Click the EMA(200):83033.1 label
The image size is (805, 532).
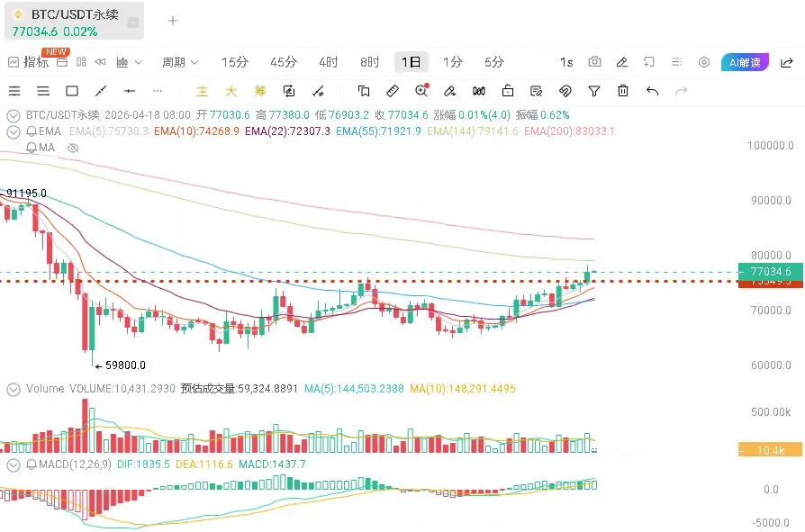[x=569, y=131]
